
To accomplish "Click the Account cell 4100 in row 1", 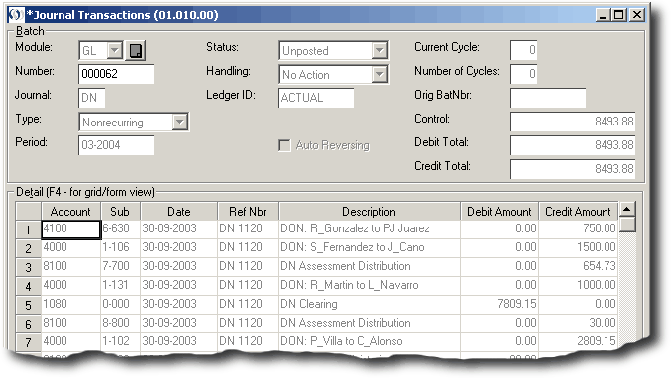I will pyautogui.click(x=71, y=229).
